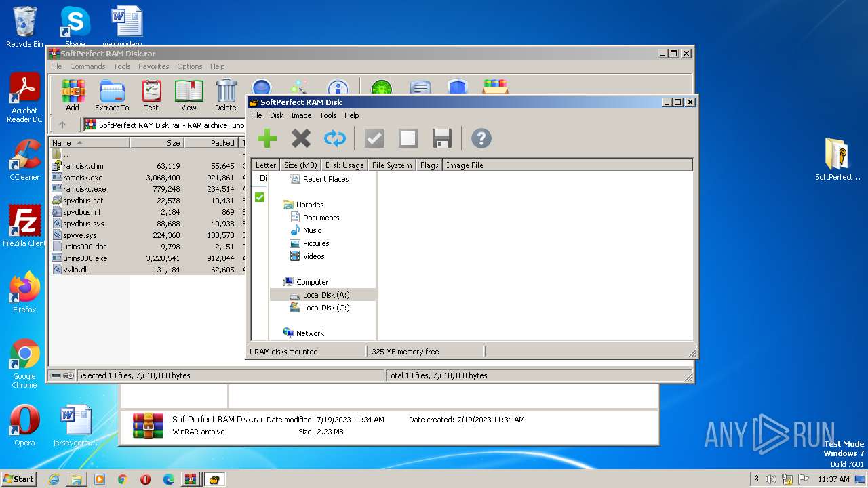Open Commands menu in WinRAR

coord(87,66)
